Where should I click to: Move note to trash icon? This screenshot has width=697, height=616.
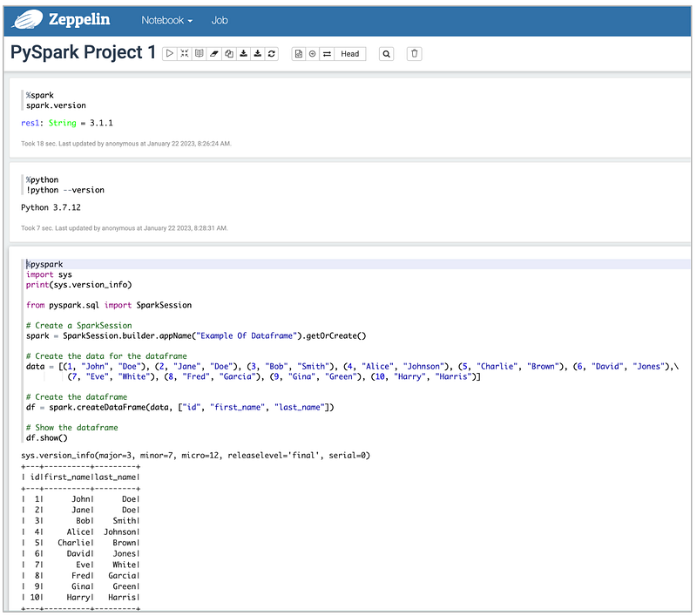(415, 54)
